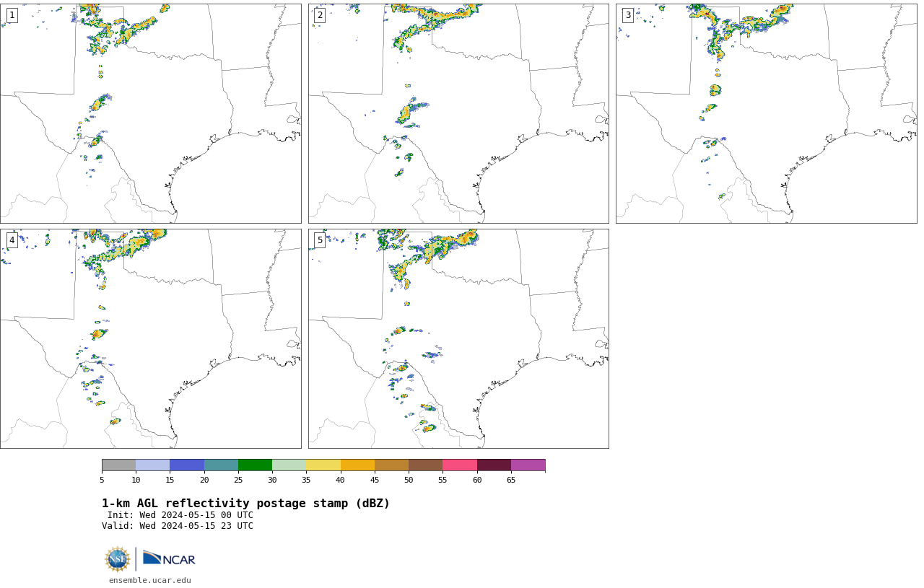Click the NSF logo
The width and height of the screenshot is (924, 588).
118,559
